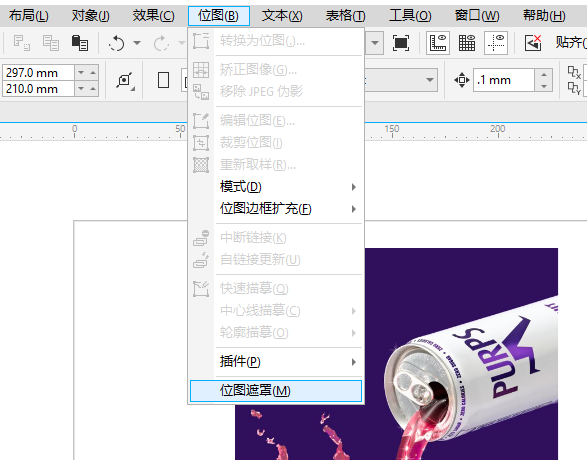Toggle the show grid icon
Image resolution: width=587 pixels, height=460 pixels.
tap(467, 43)
